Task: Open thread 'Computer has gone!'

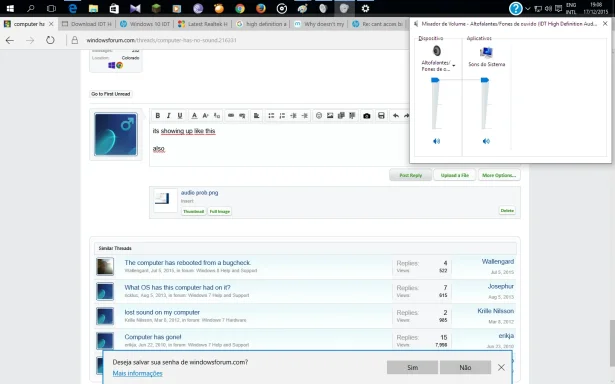Action: coord(153,337)
